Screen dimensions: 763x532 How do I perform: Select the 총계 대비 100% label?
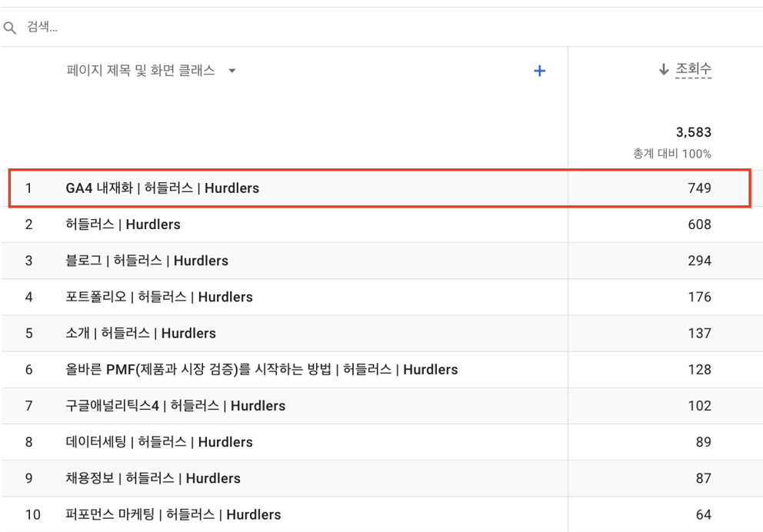click(672, 154)
